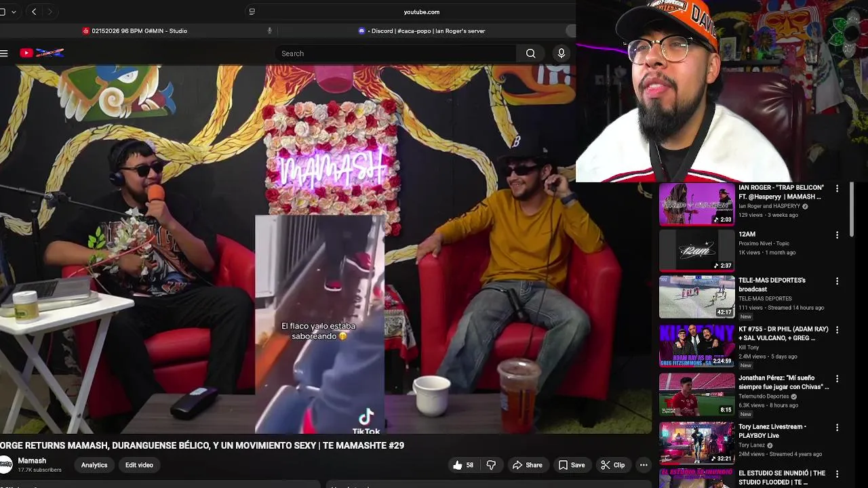Click Telemundo Deportes channel name
Screen dimensions: 868x488
click(764, 396)
